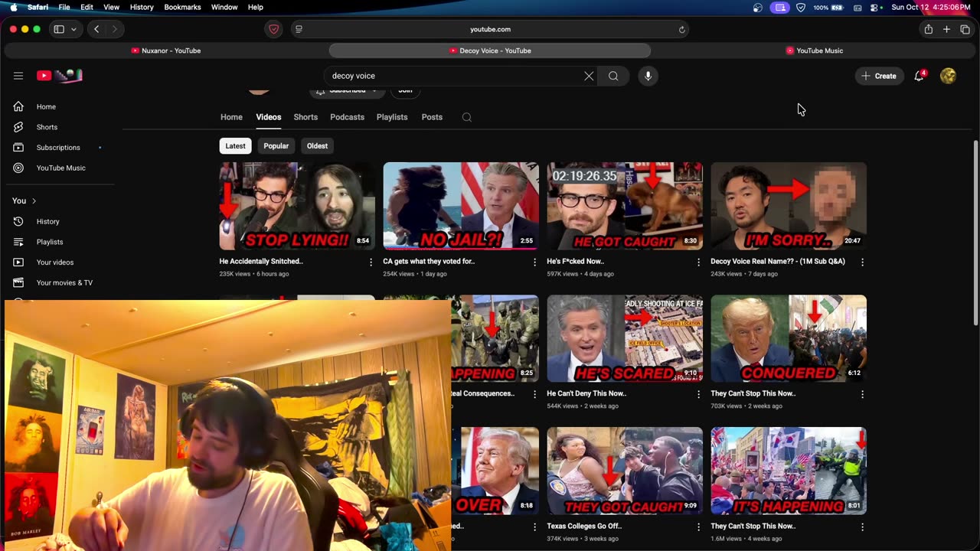980x551 pixels.
Task: Open 'He Accidentally Snitched..' video title
Action: (x=261, y=261)
